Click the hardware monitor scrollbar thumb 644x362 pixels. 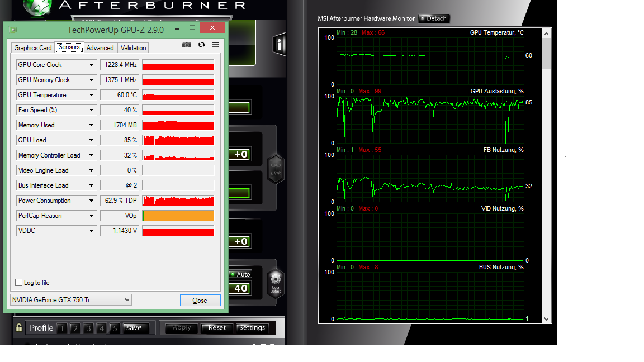(x=546, y=54)
